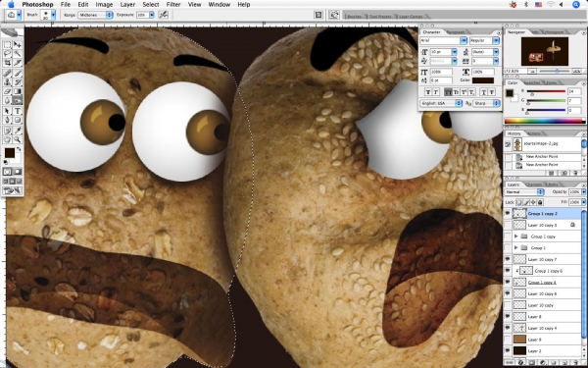Click the Color panel spectrum ramp

click(x=544, y=121)
